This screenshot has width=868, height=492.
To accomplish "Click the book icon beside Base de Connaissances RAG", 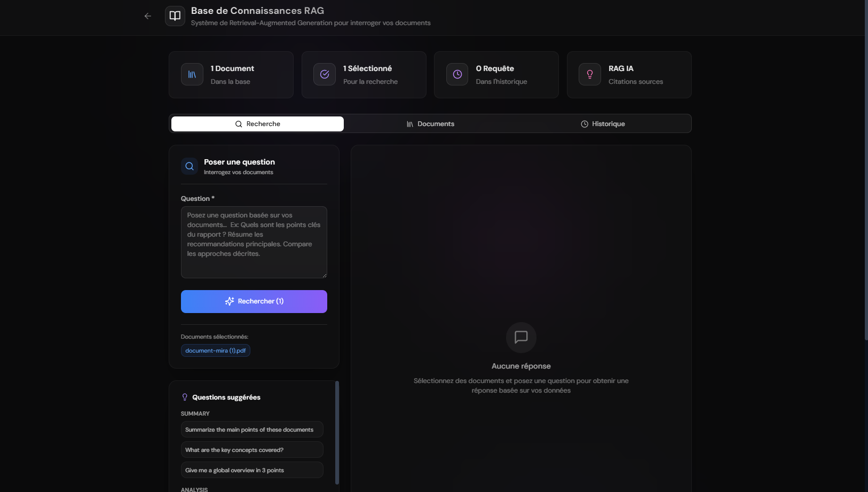I will coord(175,15).
